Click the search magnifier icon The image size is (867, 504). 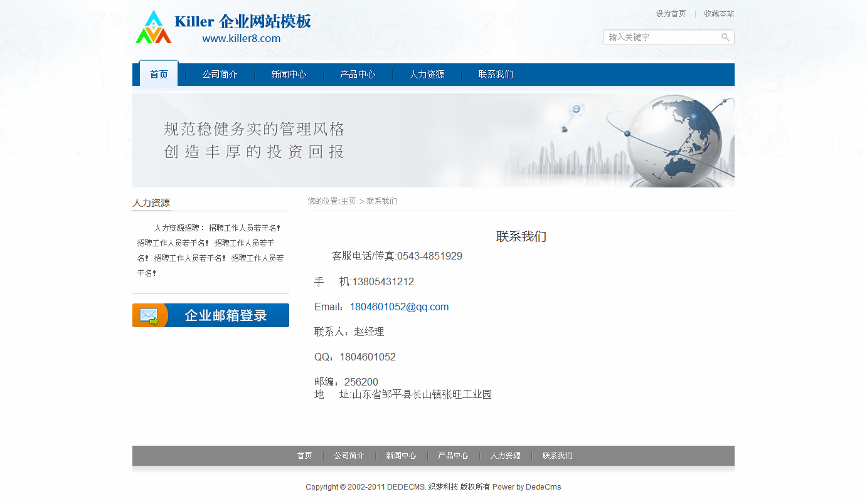point(725,38)
